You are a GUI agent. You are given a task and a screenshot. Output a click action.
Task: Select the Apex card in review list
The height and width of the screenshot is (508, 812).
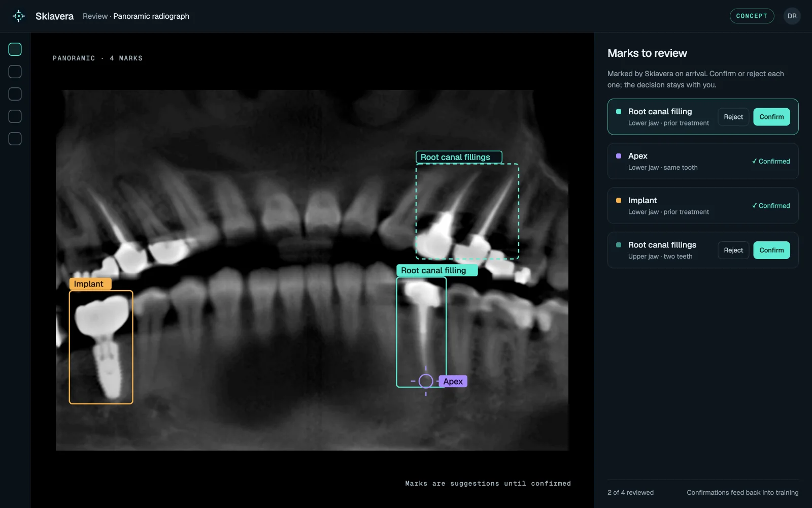[x=703, y=161]
